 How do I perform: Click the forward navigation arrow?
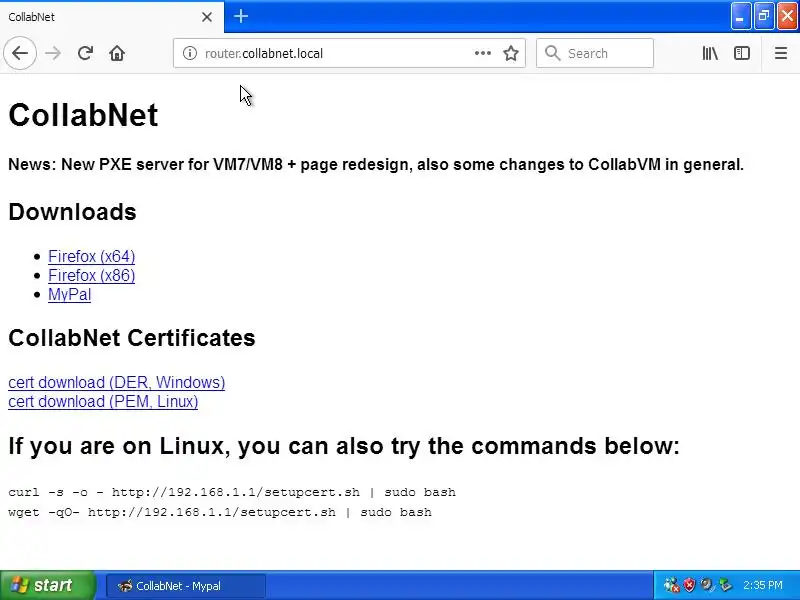pos(53,53)
